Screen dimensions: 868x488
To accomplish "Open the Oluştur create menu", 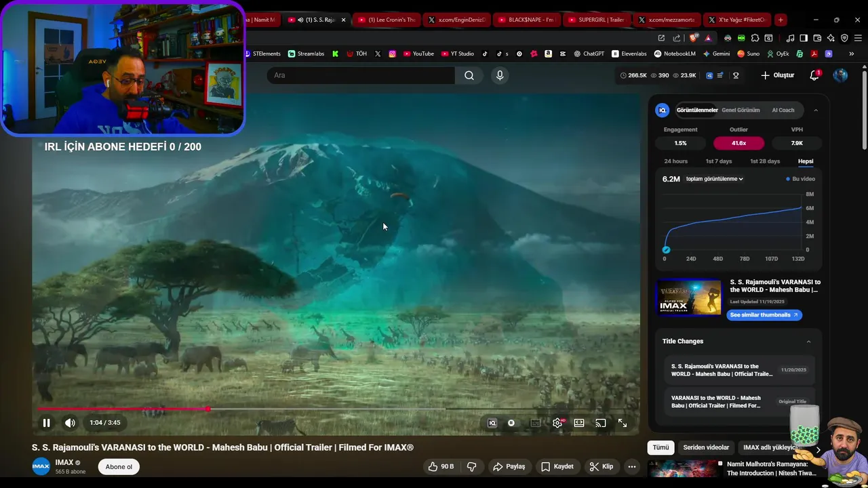I will [778, 75].
